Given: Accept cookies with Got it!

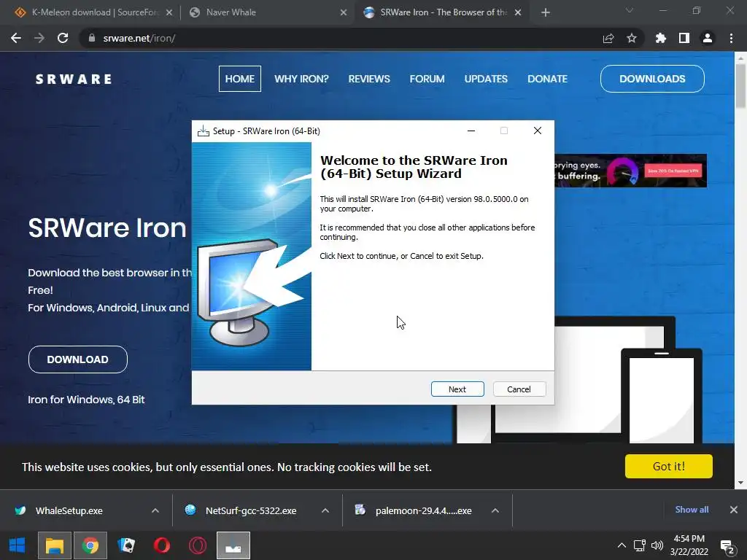Looking at the screenshot, I should (x=669, y=466).
